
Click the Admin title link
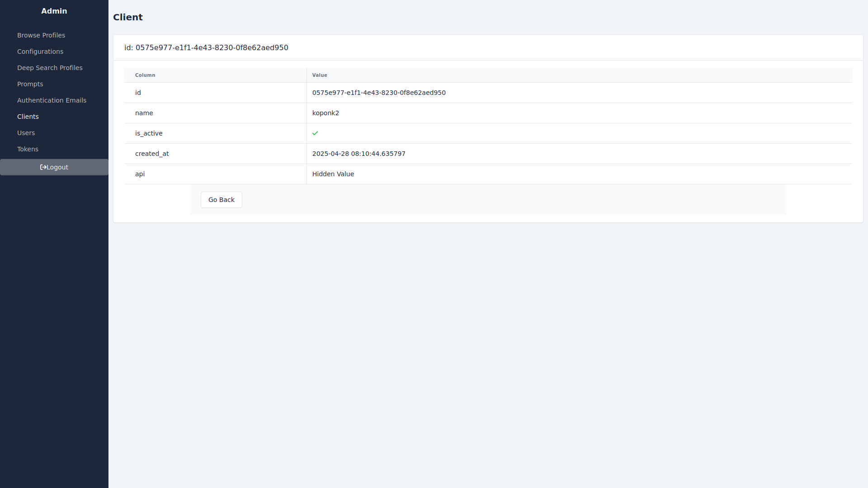point(54,11)
